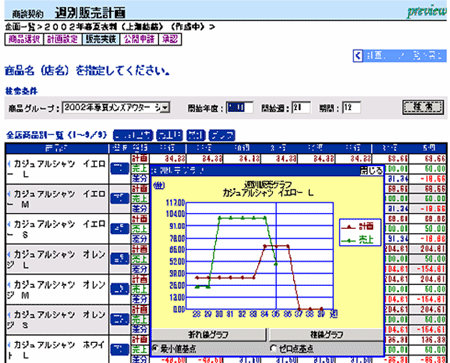Click the blue グラフ button above the table

(x=222, y=135)
